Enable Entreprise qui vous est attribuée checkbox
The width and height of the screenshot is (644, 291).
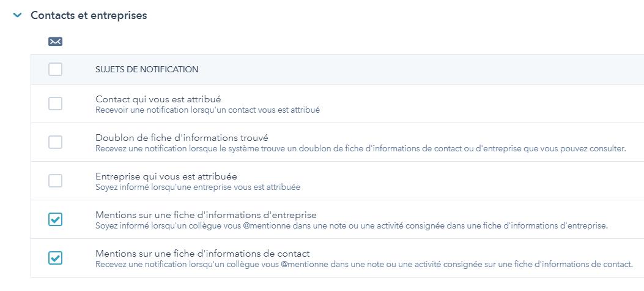click(x=55, y=181)
